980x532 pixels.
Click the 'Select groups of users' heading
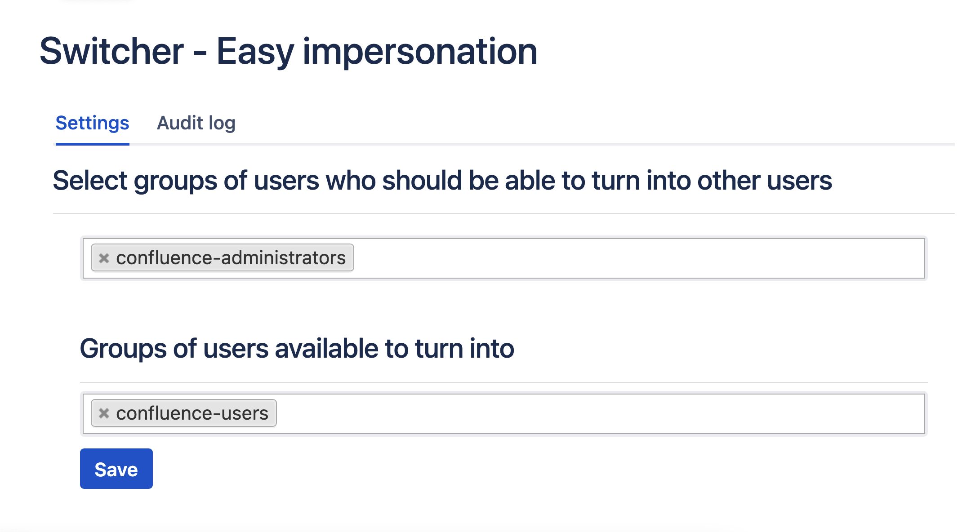pyautogui.click(x=442, y=181)
